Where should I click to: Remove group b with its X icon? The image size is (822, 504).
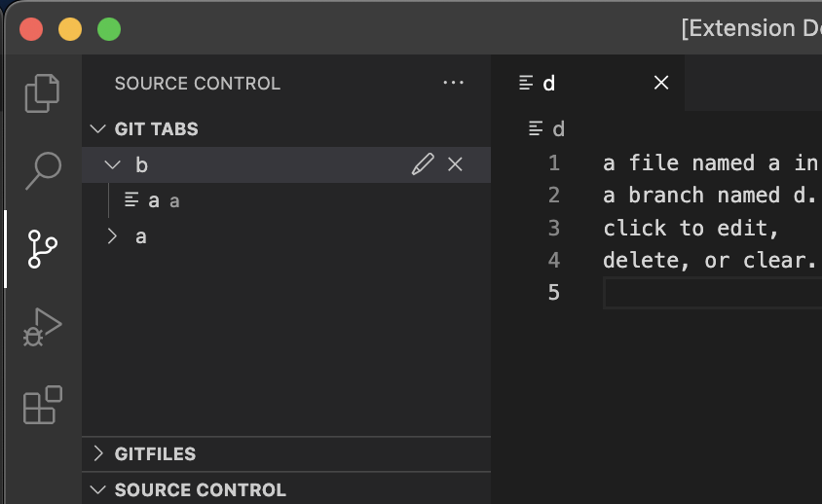455,164
